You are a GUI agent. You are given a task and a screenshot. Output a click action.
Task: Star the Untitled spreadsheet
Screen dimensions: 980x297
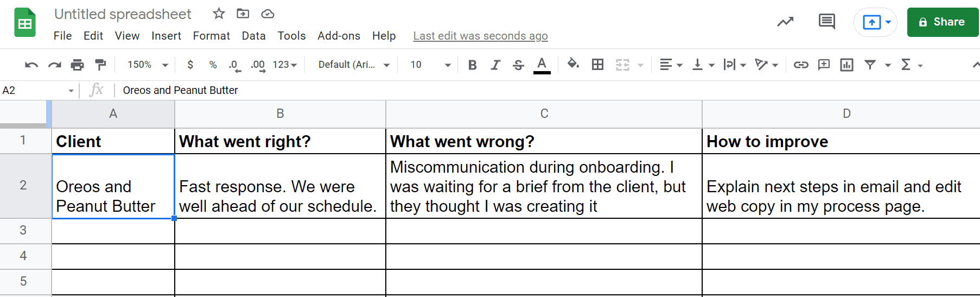point(219,14)
